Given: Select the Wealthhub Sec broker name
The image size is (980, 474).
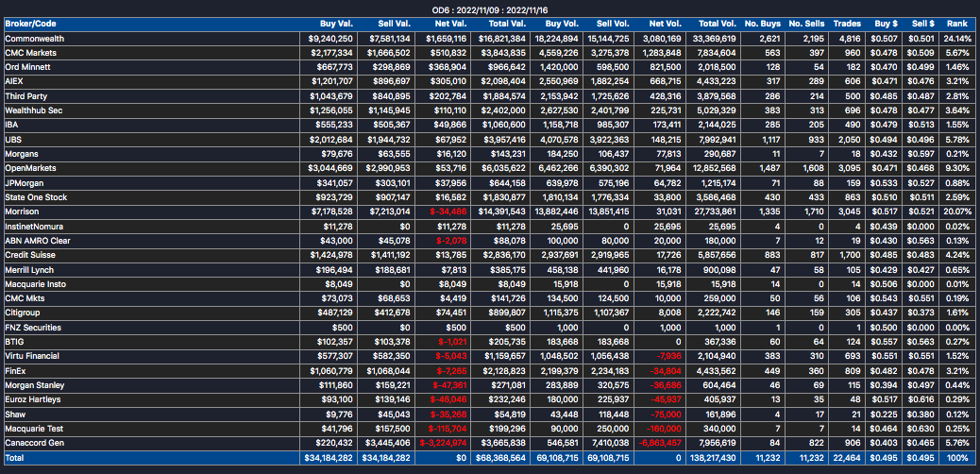Looking at the screenshot, I should click(x=33, y=110).
